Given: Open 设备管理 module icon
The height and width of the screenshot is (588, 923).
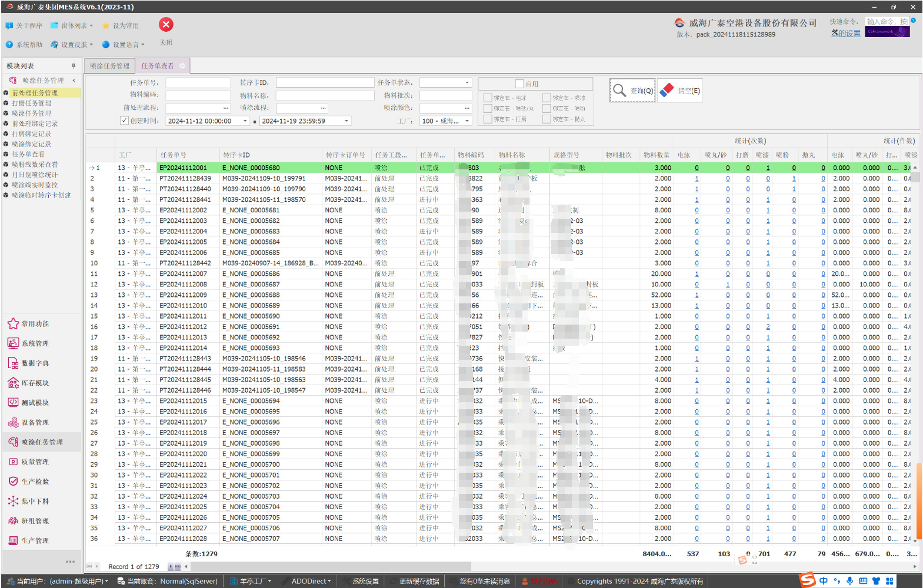Looking at the screenshot, I should pos(13,422).
